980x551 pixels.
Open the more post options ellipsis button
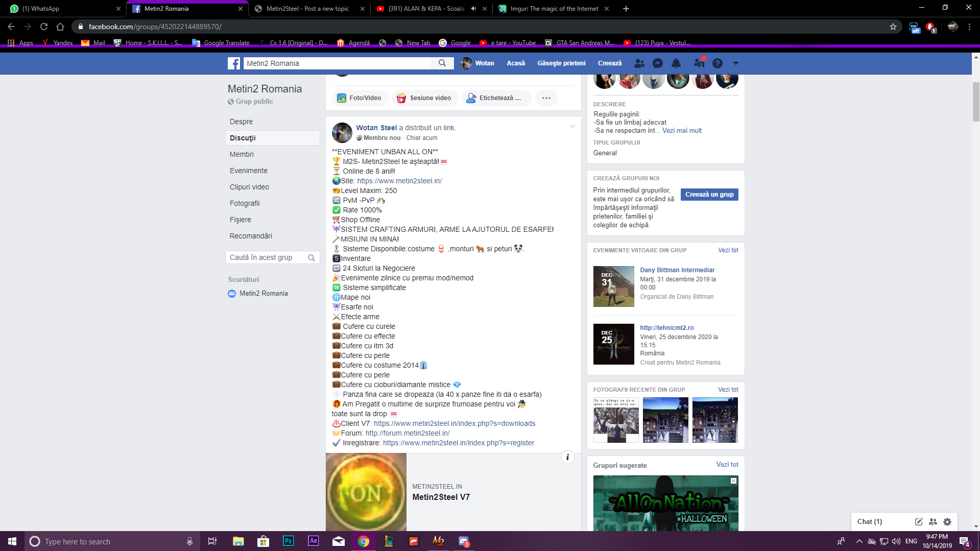(x=546, y=98)
